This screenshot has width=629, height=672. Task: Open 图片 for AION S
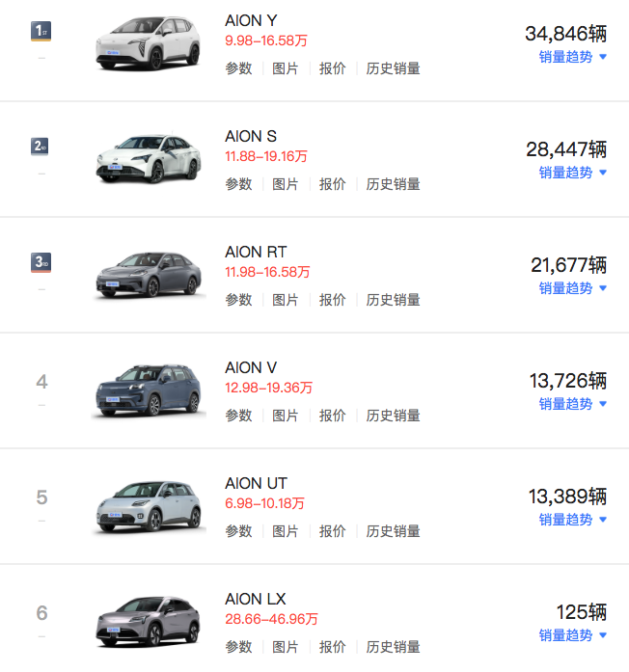(286, 184)
